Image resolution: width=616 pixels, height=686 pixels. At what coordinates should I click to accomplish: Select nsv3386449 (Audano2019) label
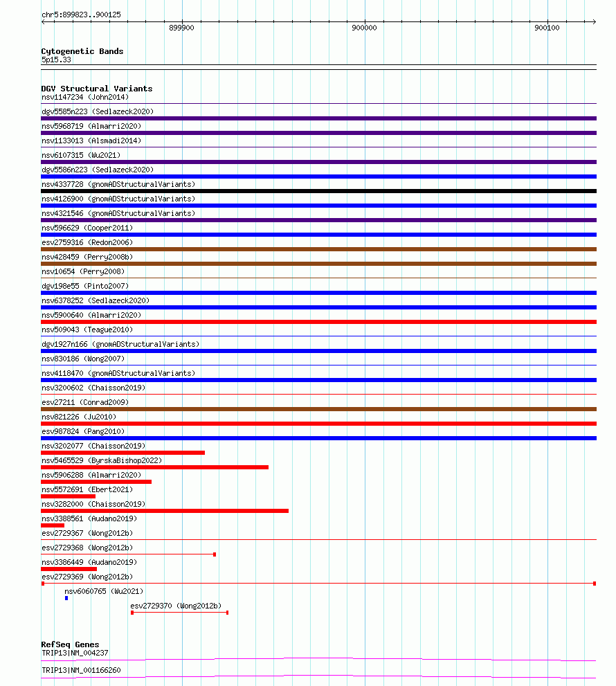click(x=89, y=562)
